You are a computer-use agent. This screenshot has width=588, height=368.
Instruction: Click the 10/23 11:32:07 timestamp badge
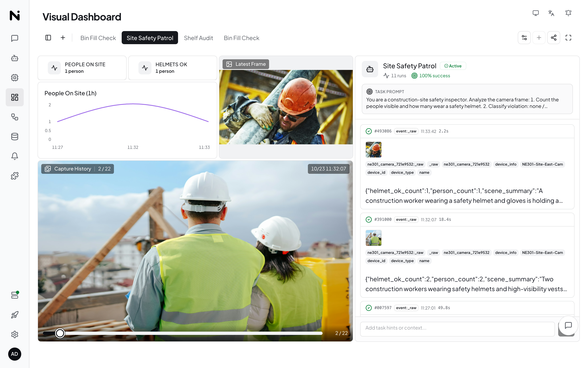(x=328, y=169)
